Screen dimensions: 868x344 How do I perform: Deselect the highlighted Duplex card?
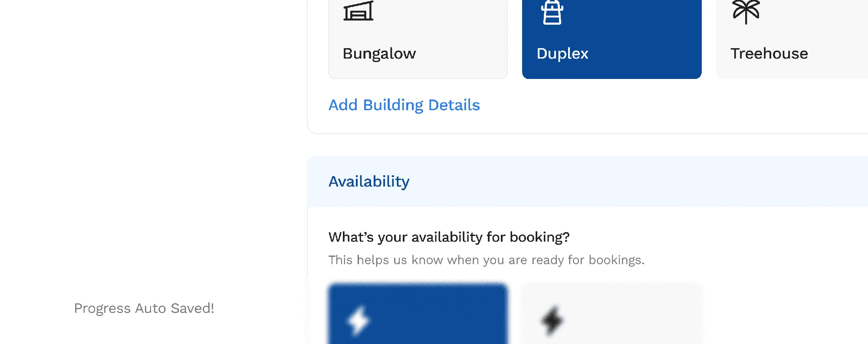(612, 39)
